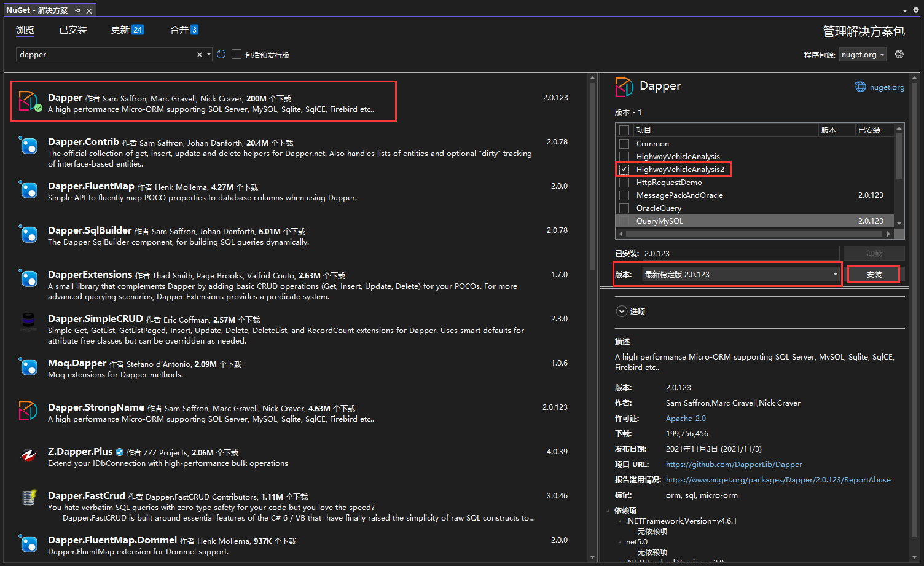Switch to the 合并 consolidate tab

184,29
